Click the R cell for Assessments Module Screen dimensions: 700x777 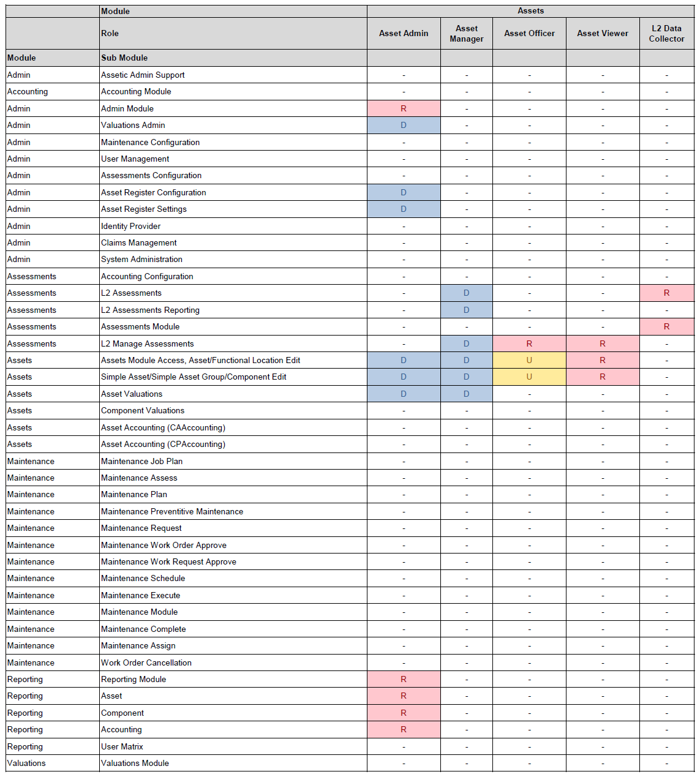667,326
